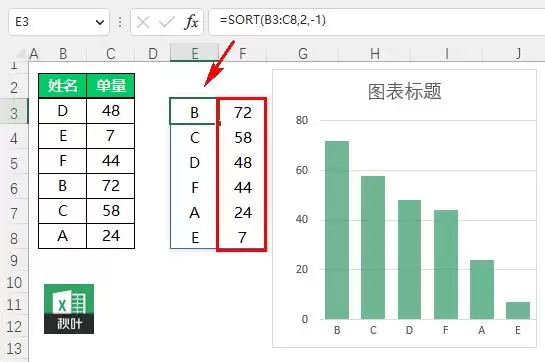Select row 5 header
Image resolution: width=545 pixels, height=362 pixels.
(x=14, y=162)
